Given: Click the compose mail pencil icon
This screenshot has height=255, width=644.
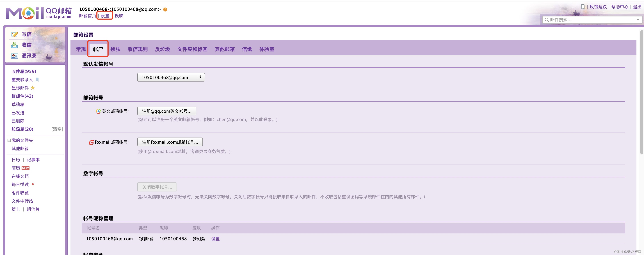Looking at the screenshot, I should pyautogui.click(x=15, y=34).
